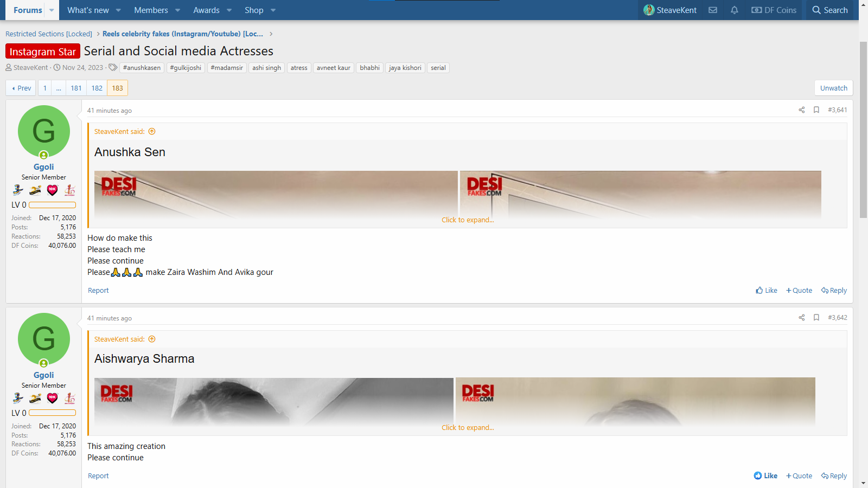Open Restricted Sections [Locked] breadcrumb

(x=49, y=34)
